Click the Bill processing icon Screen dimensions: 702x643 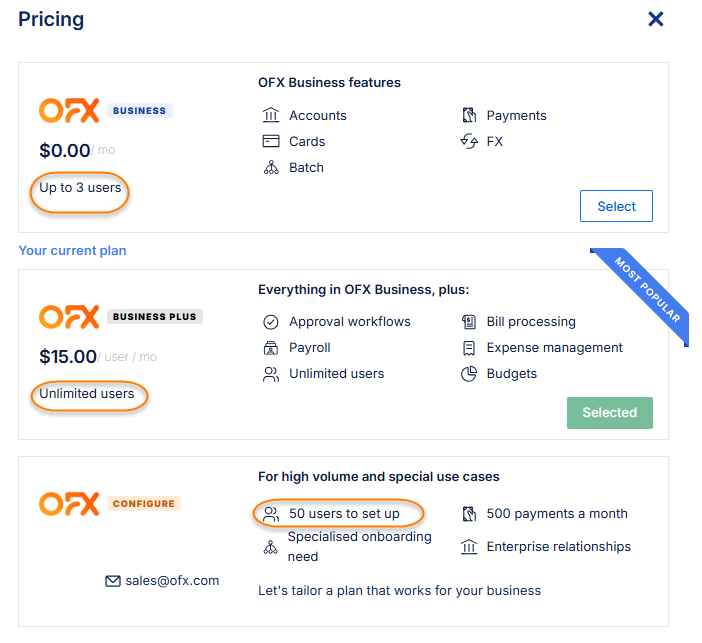pyautogui.click(x=468, y=322)
